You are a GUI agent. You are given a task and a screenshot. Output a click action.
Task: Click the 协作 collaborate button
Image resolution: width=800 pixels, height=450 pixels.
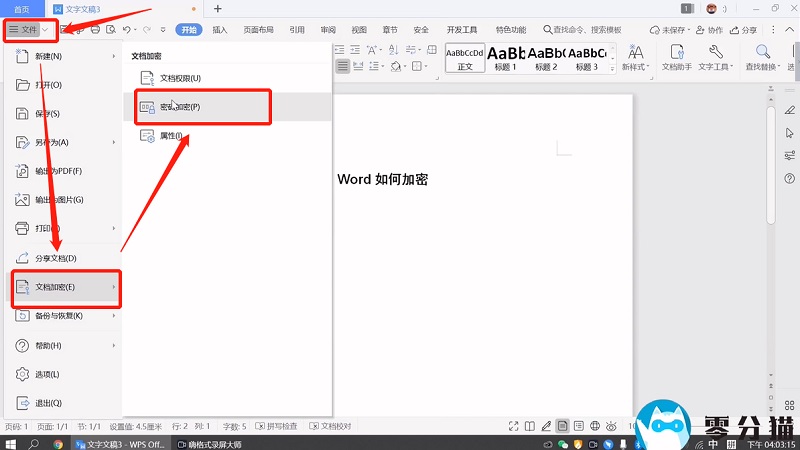tap(710, 31)
